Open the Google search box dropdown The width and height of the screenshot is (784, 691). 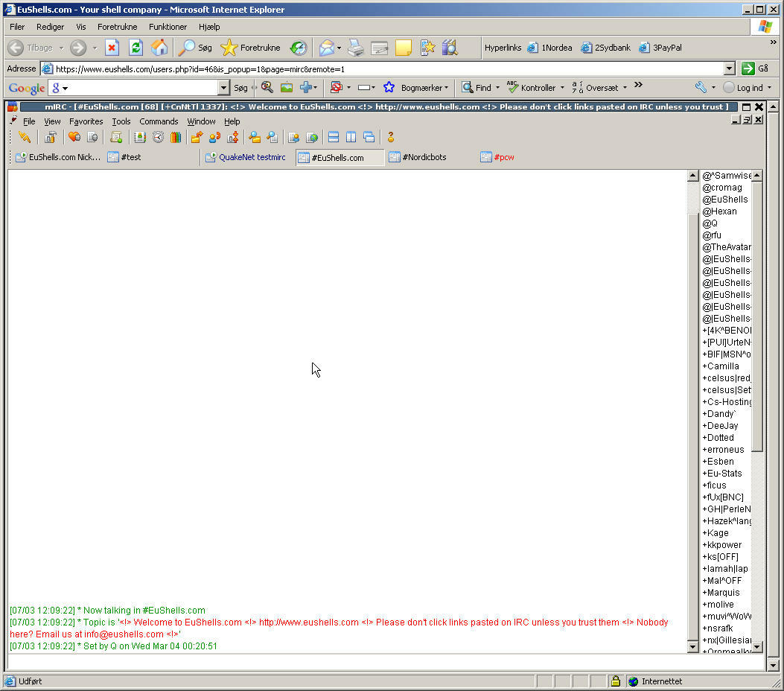223,88
